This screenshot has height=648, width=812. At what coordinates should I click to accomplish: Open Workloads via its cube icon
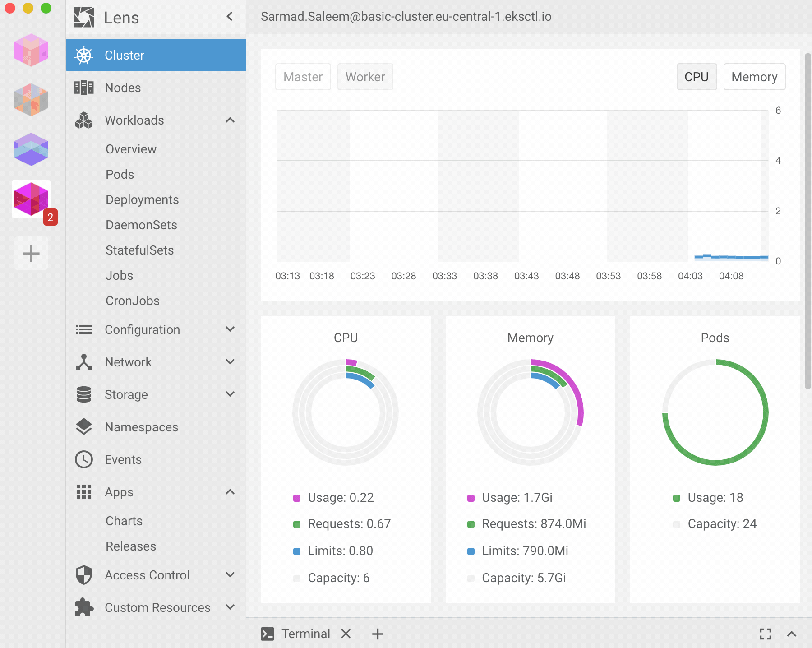(84, 120)
